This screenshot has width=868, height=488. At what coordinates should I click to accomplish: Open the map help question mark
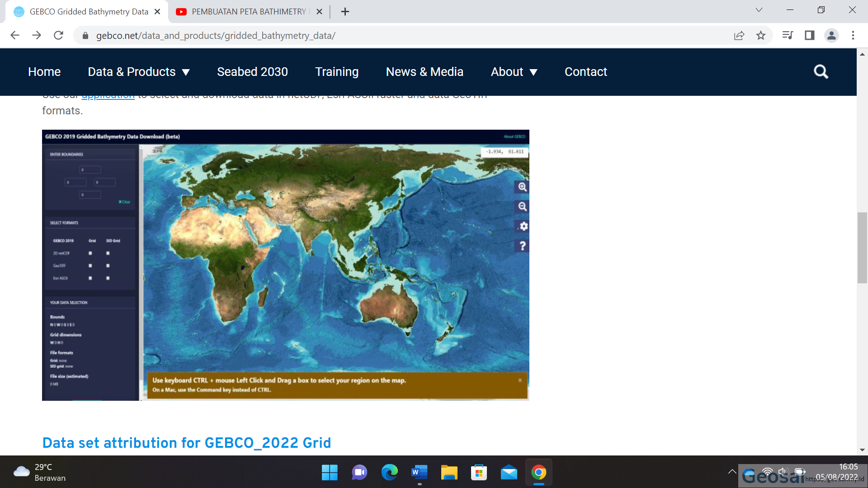pos(523,246)
